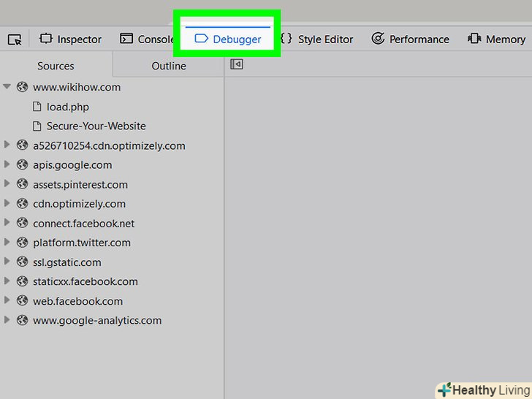Click the globe icon for platform.twitter.com
This screenshot has width=532, height=399.
tap(23, 243)
